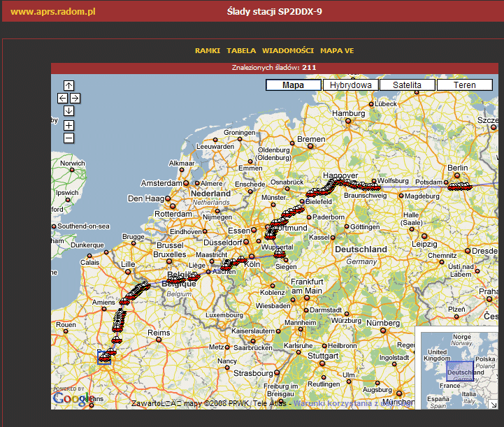Open the MAPA VE link
The width and height of the screenshot is (504, 427).
337,51
